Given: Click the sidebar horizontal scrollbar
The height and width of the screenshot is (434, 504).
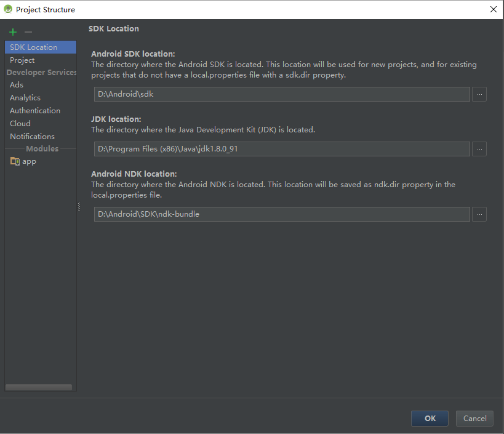Looking at the screenshot, I should click(38, 387).
